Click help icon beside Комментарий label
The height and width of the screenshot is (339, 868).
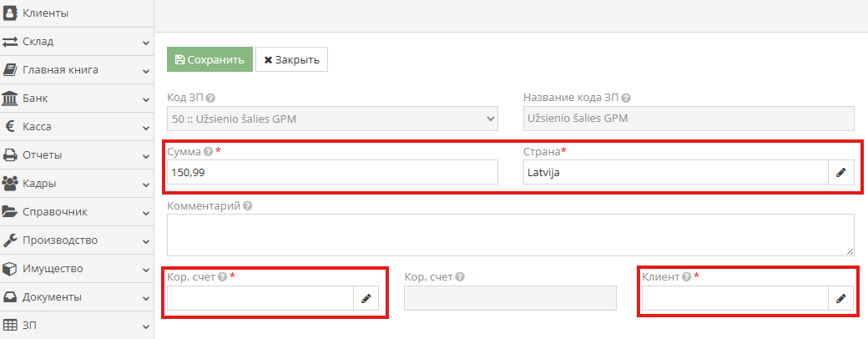pyautogui.click(x=247, y=205)
